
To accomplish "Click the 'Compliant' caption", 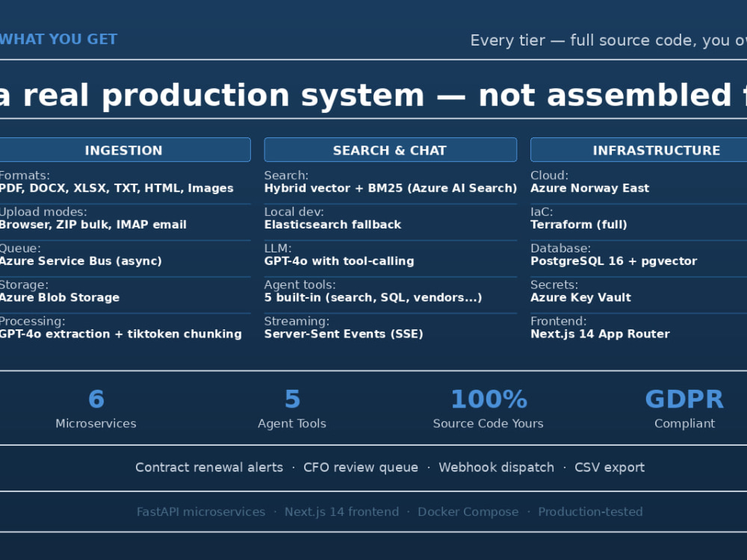I will [x=684, y=423].
